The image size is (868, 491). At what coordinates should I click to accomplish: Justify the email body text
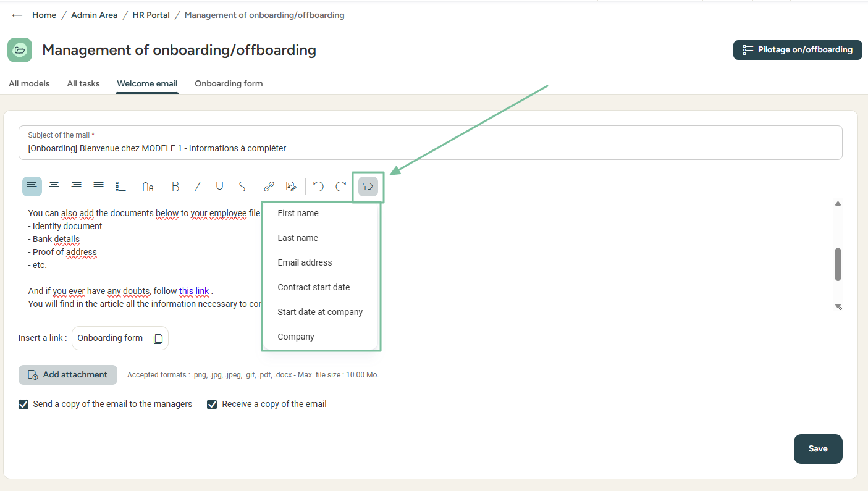[x=98, y=187]
